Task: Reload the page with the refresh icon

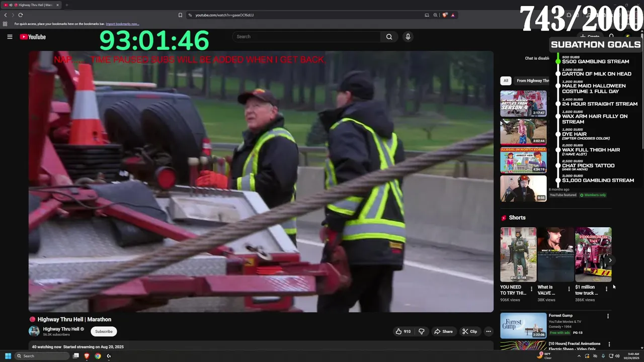Action: click(x=21, y=15)
